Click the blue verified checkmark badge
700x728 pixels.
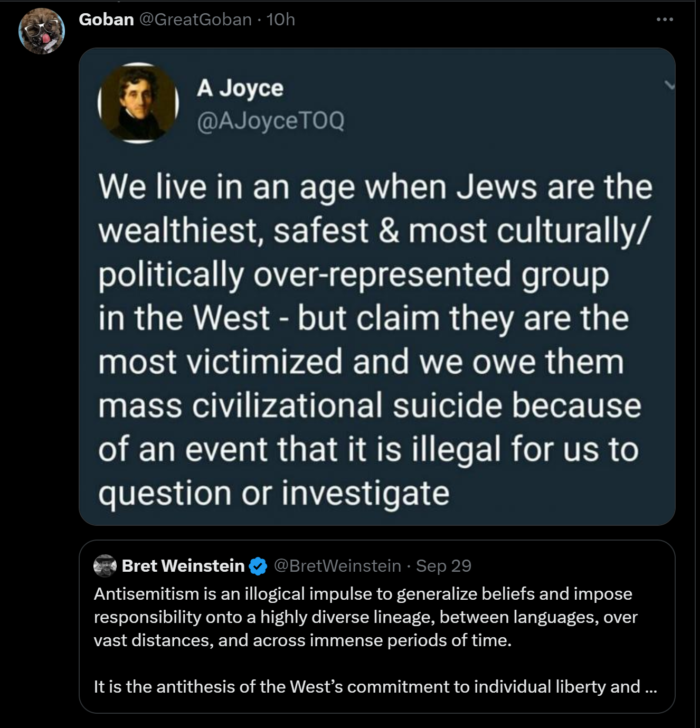pyautogui.click(x=258, y=566)
